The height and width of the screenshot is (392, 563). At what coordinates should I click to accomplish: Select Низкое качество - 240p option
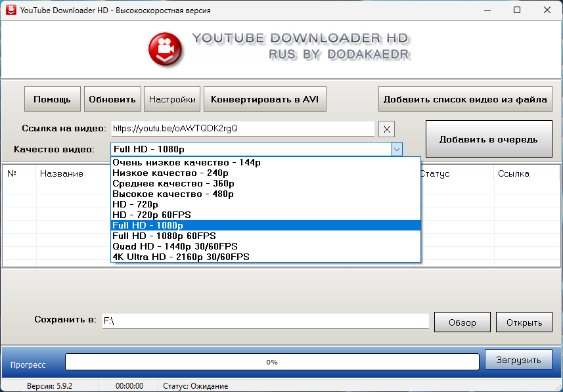coord(265,173)
